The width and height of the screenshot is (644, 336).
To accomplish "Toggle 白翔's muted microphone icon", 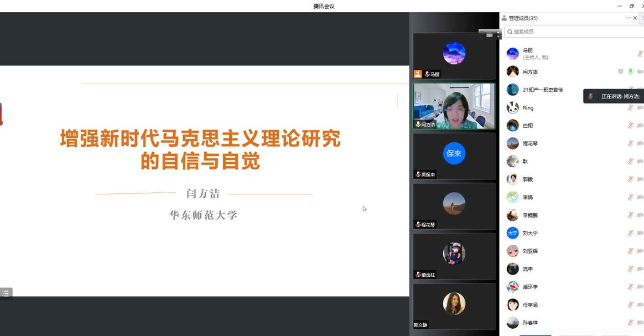I will click(630, 125).
